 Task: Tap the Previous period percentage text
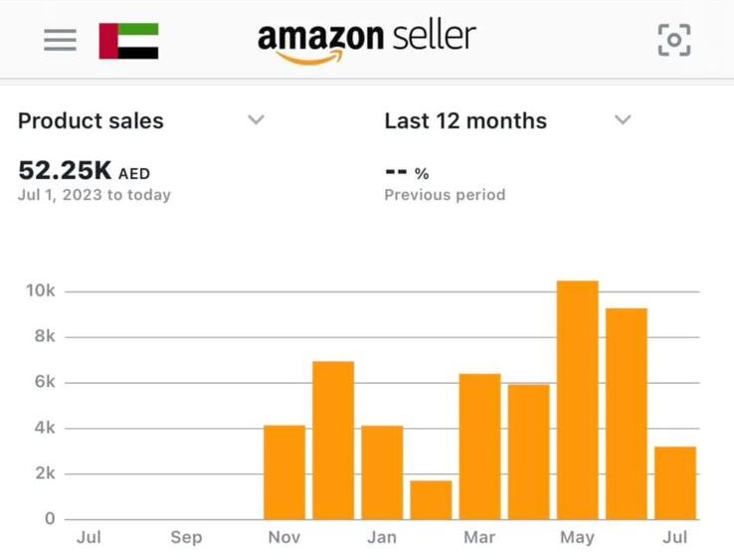point(407,173)
